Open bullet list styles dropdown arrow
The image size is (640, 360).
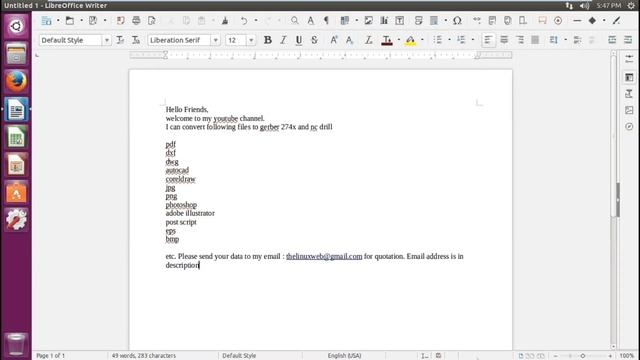pyautogui.click(x=449, y=40)
